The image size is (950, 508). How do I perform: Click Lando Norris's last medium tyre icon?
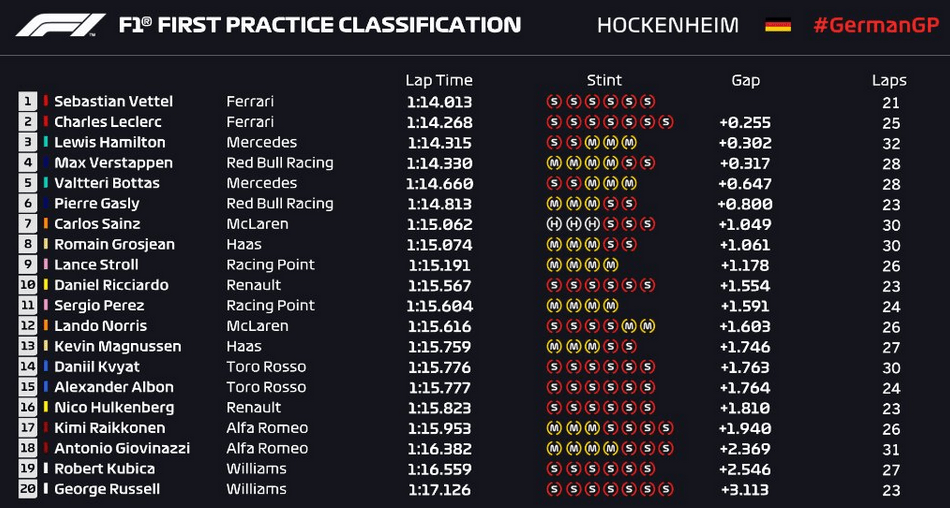tap(648, 326)
